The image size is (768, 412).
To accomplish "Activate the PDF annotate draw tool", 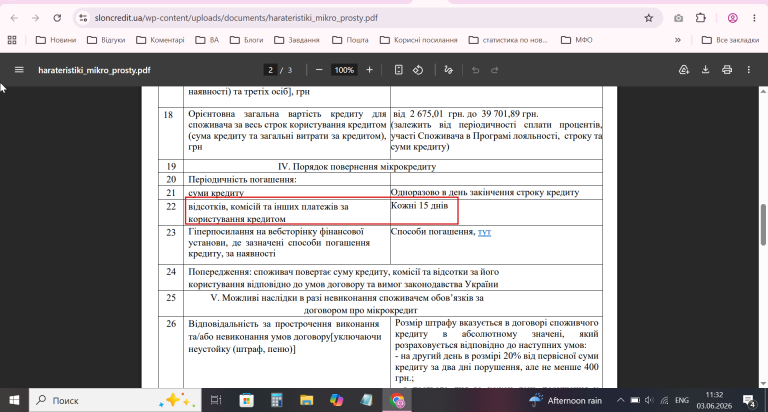I will pos(448,70).
